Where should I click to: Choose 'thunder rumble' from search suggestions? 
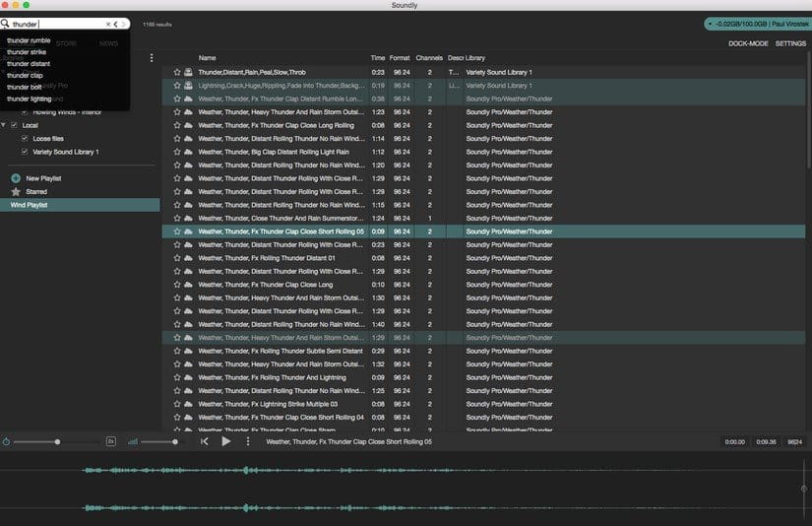click(x=29, y=40)
